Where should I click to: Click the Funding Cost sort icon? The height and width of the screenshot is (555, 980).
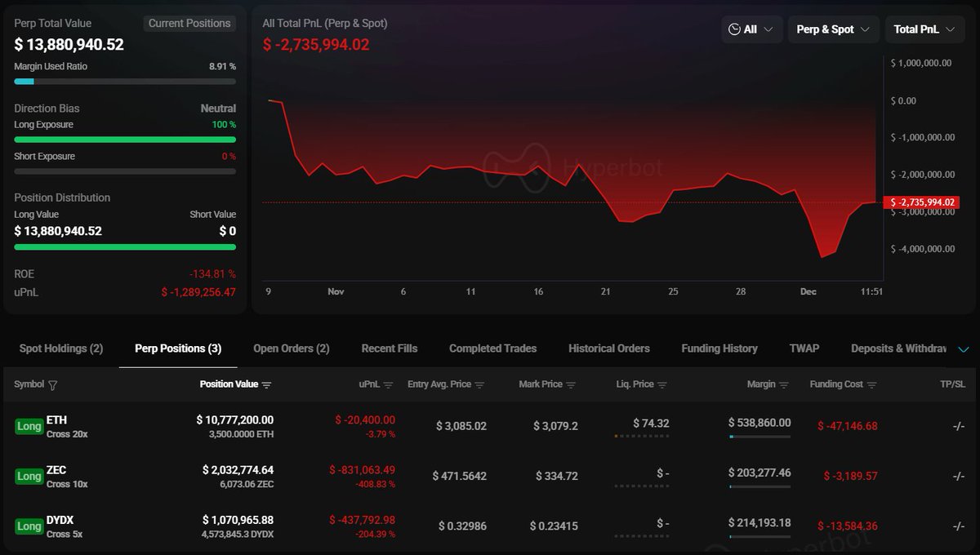[872, 385]
